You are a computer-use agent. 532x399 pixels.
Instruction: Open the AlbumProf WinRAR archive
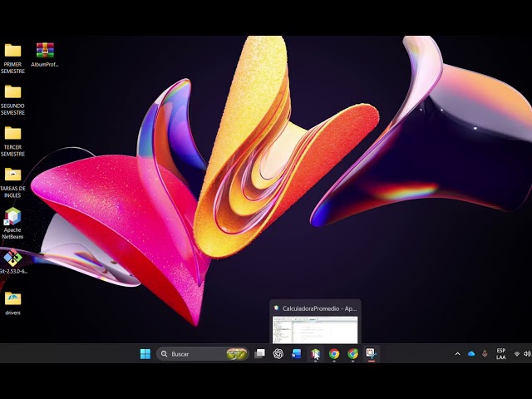[45, 55]
